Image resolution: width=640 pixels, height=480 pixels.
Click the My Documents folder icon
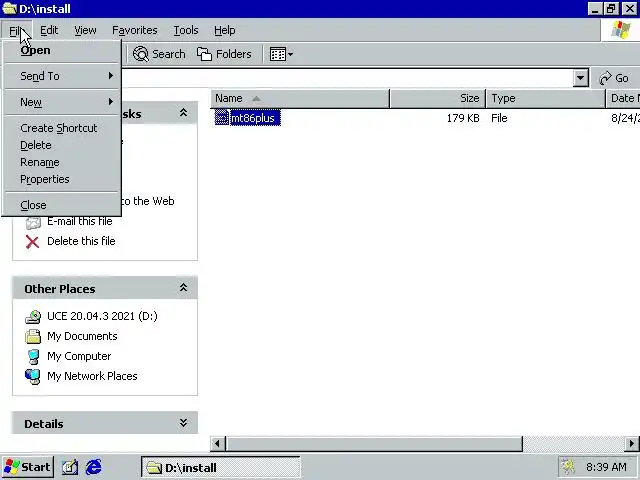coord(33,336)
